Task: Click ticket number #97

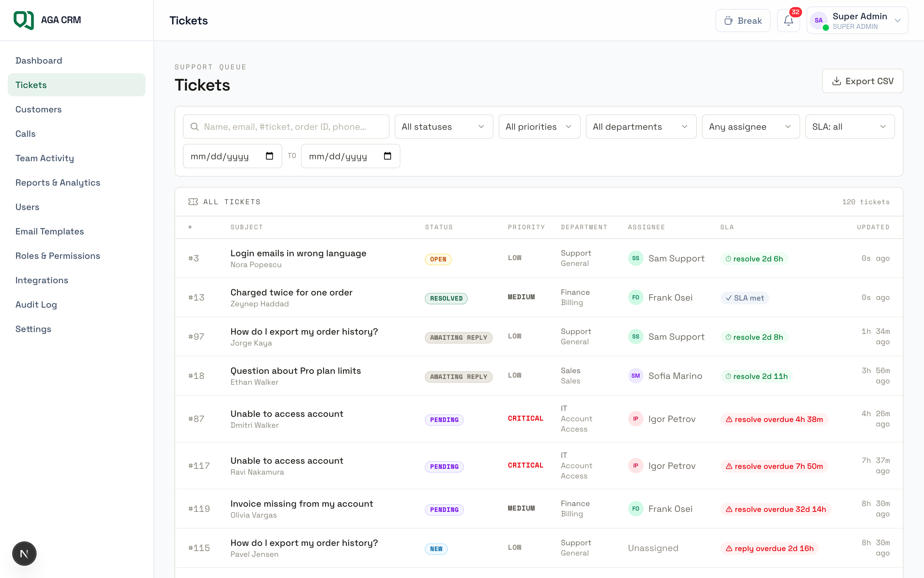Action: pyautogui.click(x=196, y=337)
